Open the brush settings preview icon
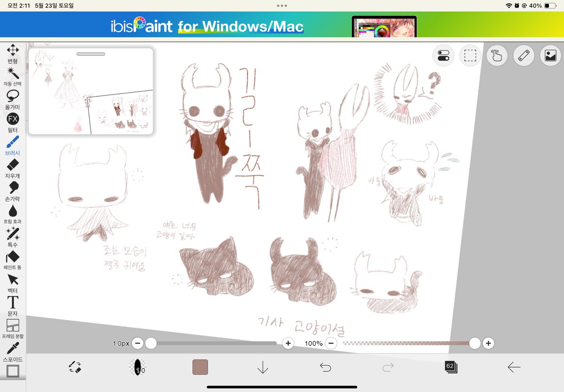This screenshot has height=392, width=564. [137, 367]
